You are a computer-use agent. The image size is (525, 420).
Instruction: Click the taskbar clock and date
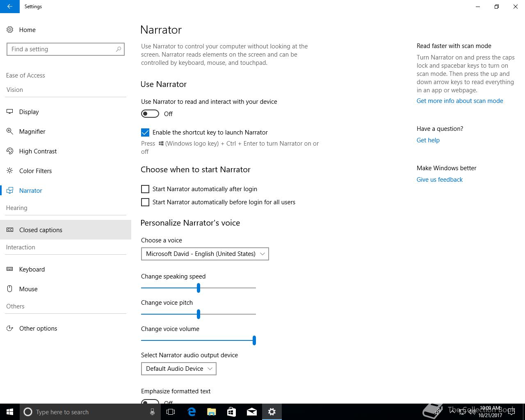tap(491, 412)
